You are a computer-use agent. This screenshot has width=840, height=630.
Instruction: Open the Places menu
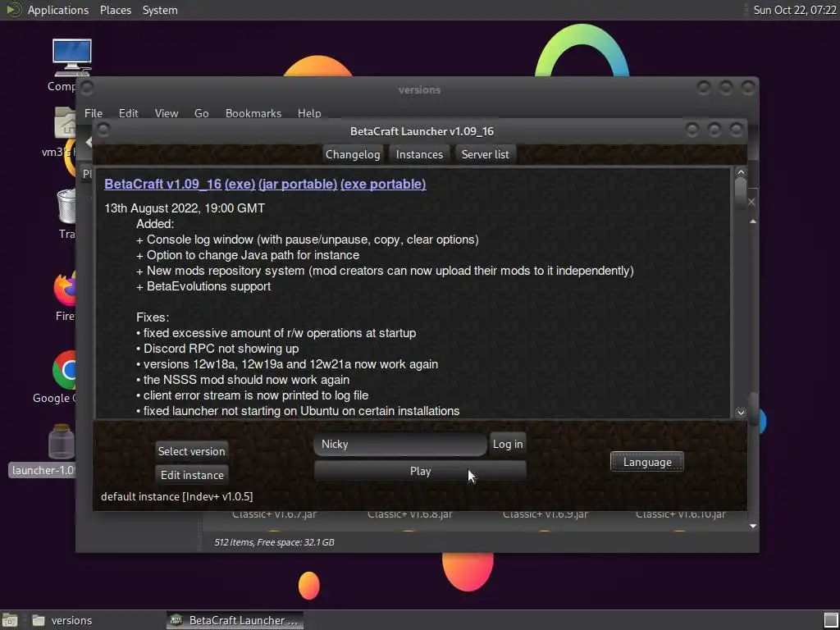point(115,10)
